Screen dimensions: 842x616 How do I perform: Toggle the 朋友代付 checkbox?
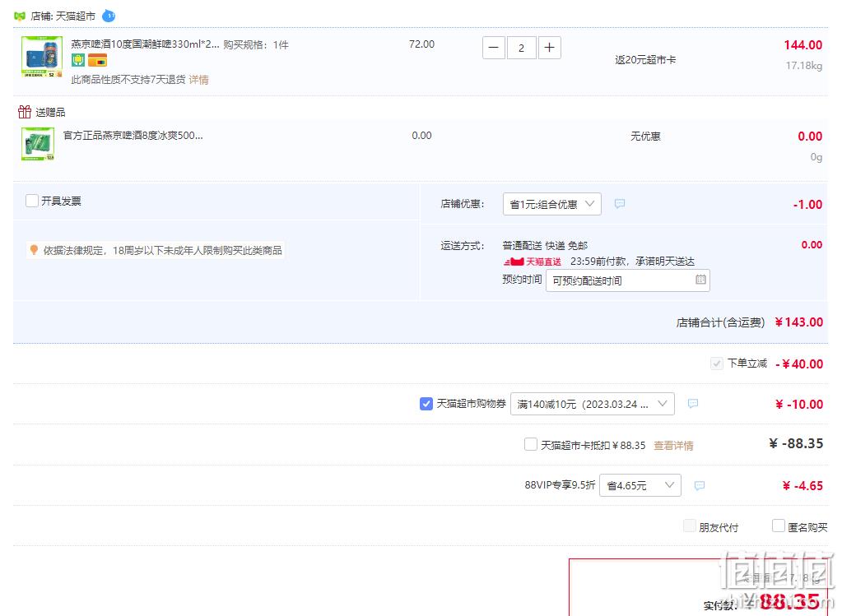[x=690, y=526]
